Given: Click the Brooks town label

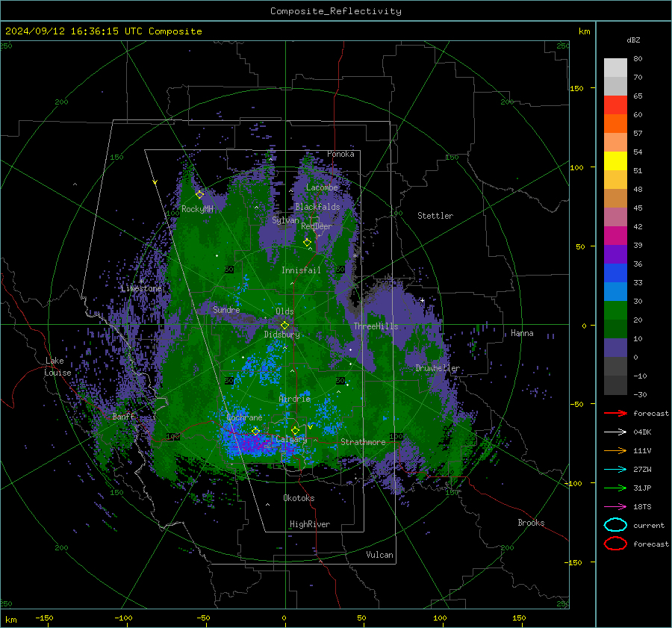Looking at the screenshot, I should click(531, 523).
